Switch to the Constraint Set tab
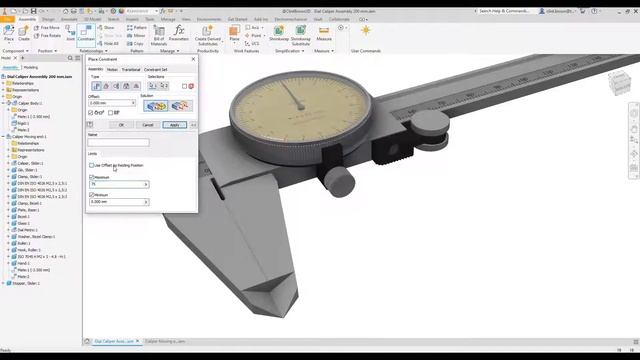640x360 pixels. 156,70
